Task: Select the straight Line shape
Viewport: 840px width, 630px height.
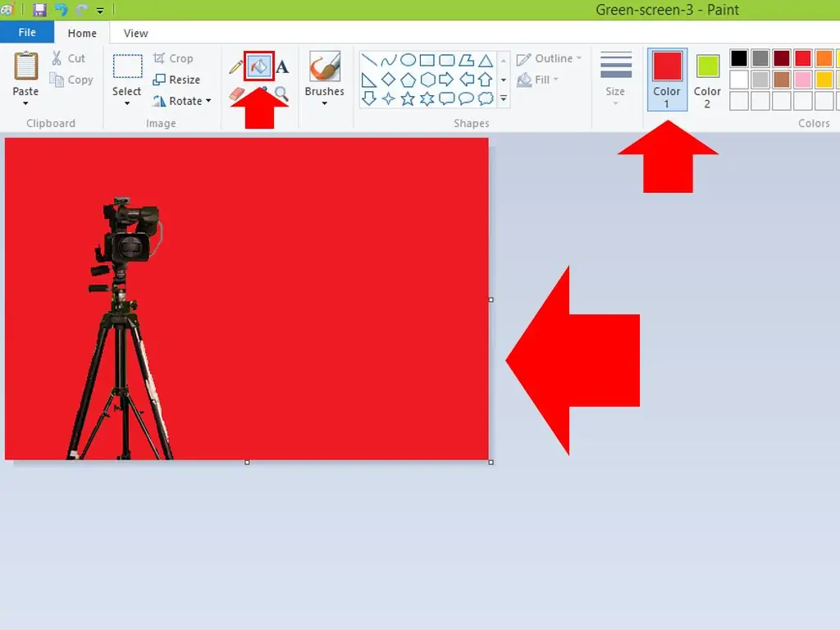Action: tap(368, 60)
